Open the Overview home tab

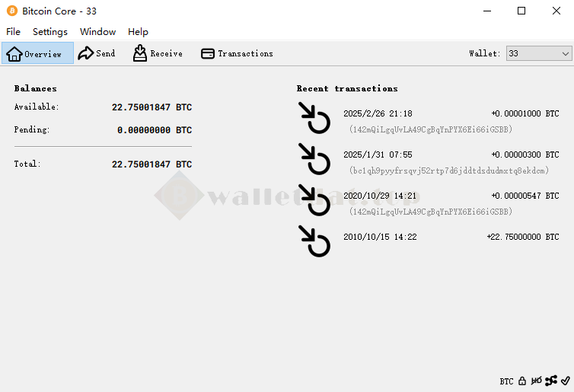click(38, 53)
